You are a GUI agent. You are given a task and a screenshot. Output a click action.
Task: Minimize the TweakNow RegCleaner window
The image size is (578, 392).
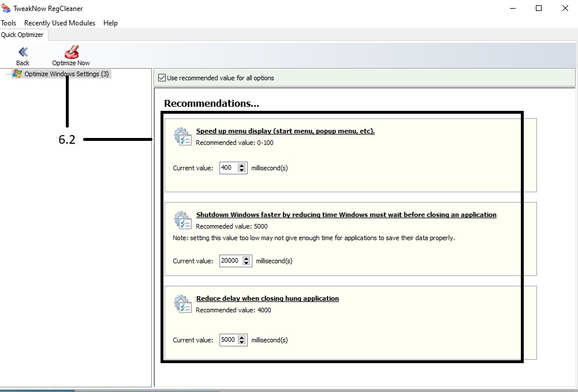(512, 8)
